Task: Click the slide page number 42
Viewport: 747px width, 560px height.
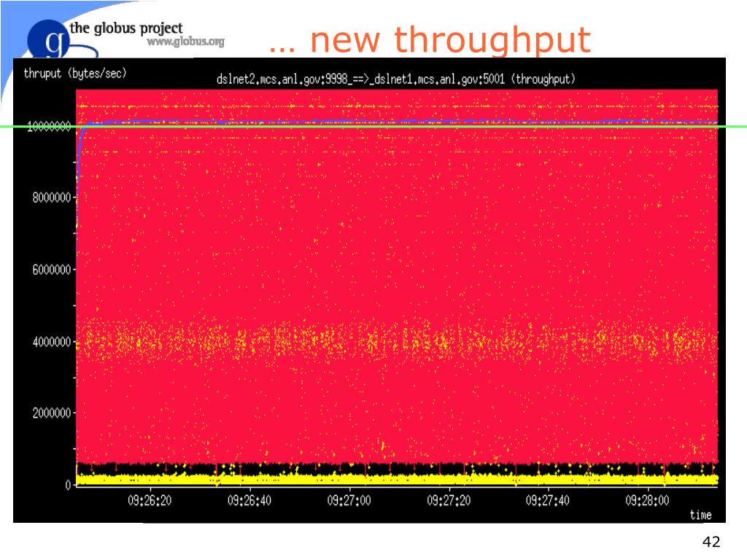Action: click(711, 542)
